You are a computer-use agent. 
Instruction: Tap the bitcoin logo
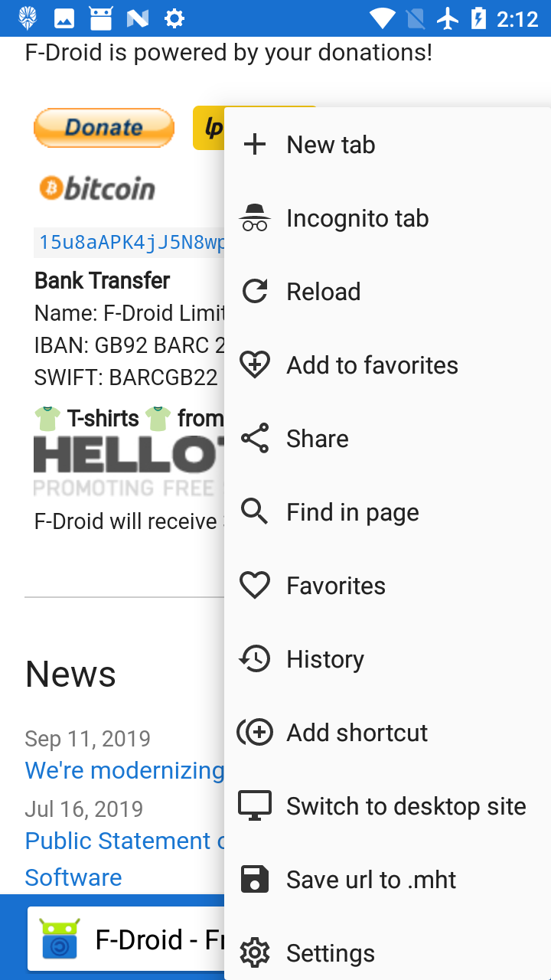[x=97, y=188]
